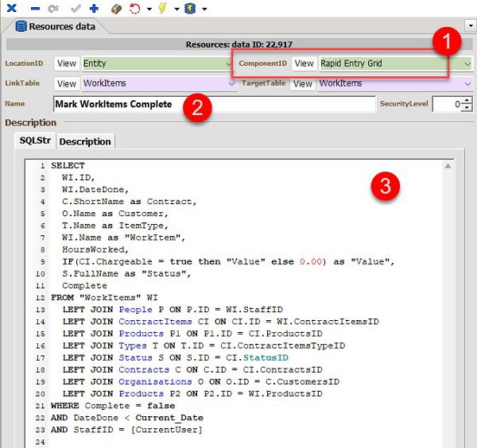Click ContractItems table name on line 14

155,322
